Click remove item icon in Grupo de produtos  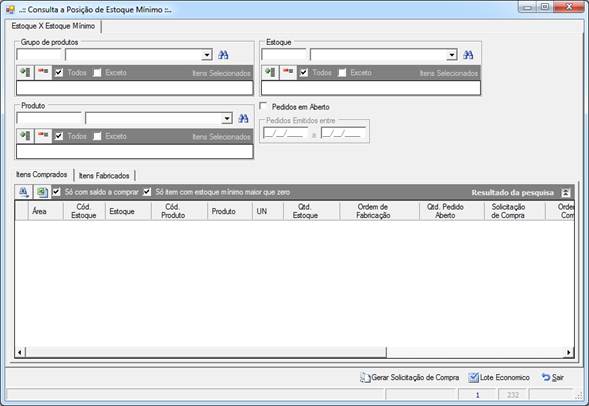(43, 72)
